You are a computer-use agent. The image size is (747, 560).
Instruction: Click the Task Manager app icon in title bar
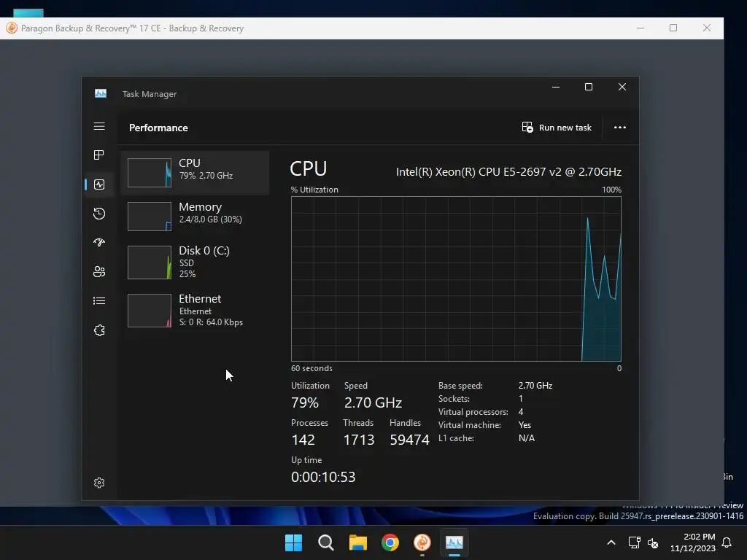pos(101,94)
